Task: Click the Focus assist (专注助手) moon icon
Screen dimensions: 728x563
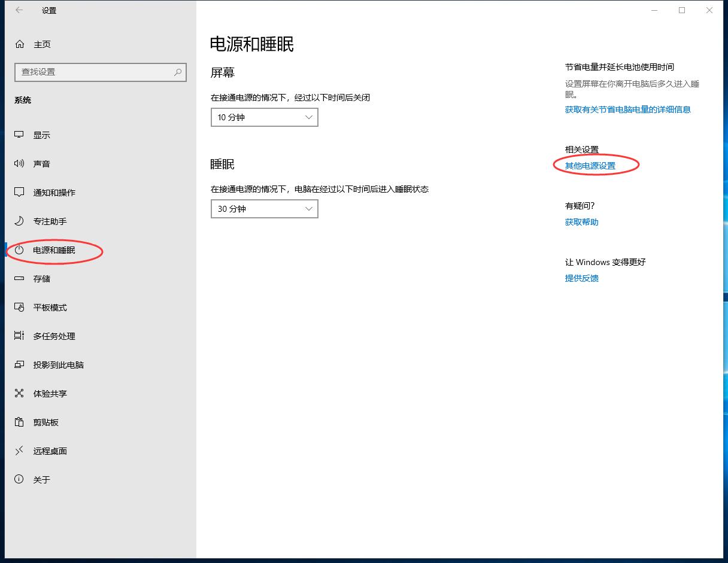Action: tap(19, 221)
